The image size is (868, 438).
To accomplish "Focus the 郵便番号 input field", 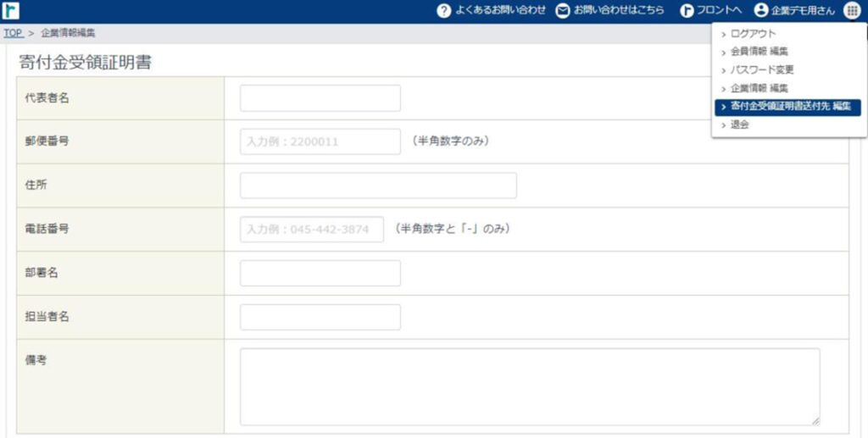I will pyautogui.click(x=320, y=141).
